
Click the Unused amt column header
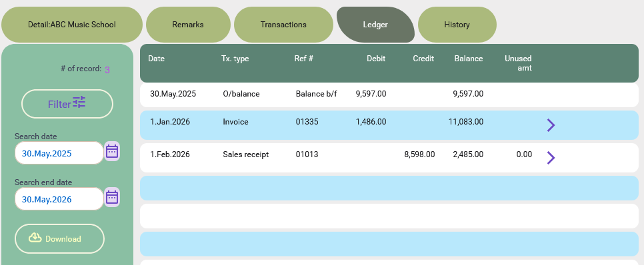518,63
